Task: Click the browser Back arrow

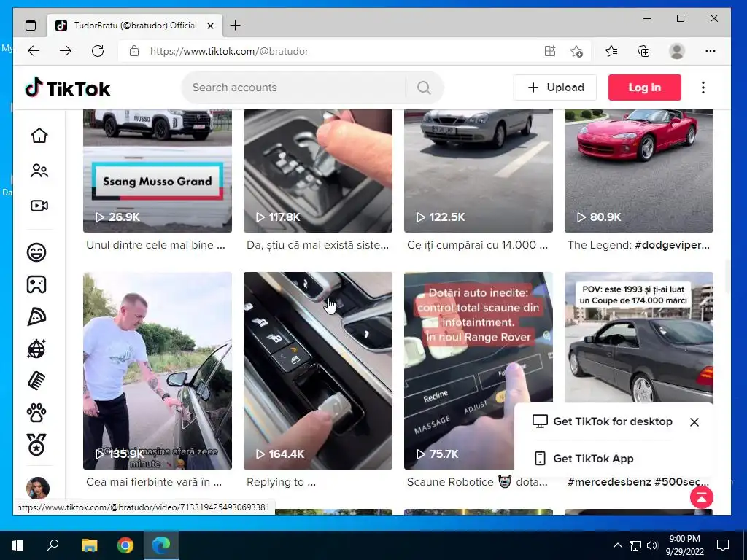Action: click(x=34, y=51)
